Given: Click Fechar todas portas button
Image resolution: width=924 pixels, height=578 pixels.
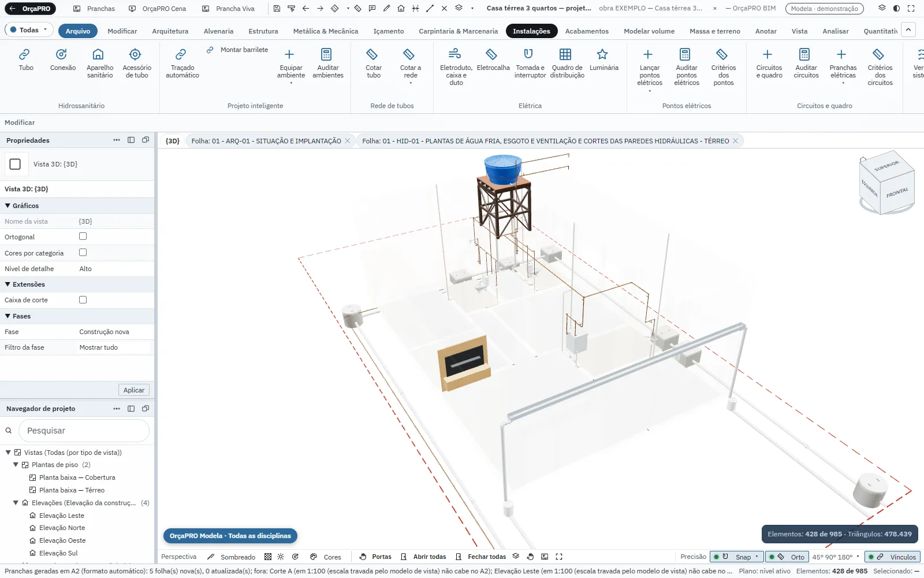Looking at the screenshot, I should pyautogui.click(x=480, y=557).
